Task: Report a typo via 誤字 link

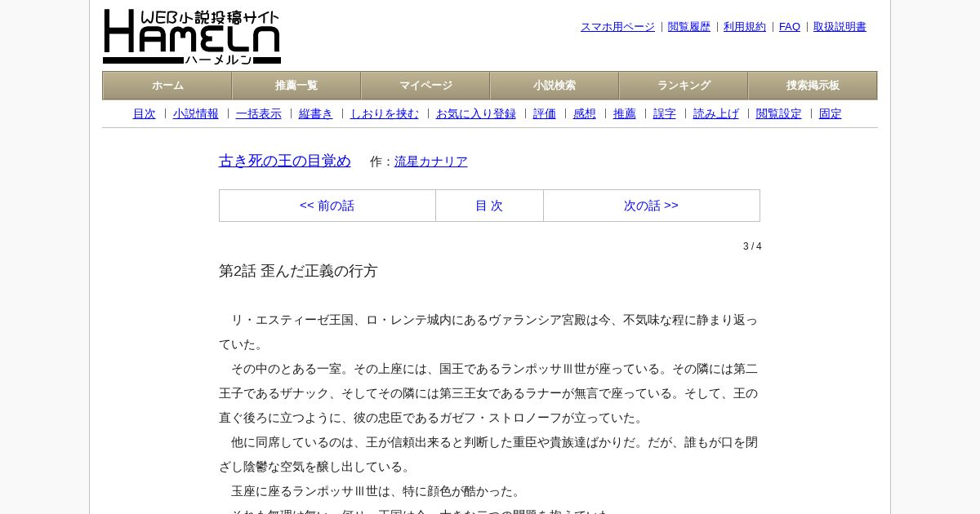Action: point(665,114)
